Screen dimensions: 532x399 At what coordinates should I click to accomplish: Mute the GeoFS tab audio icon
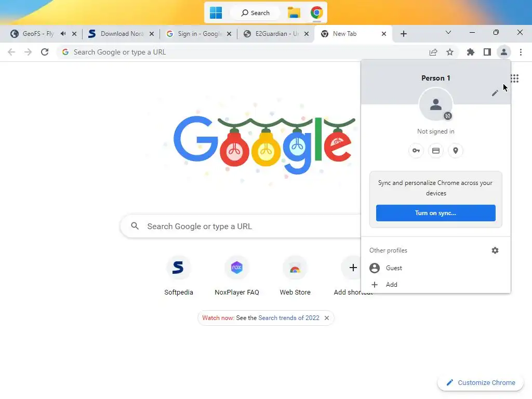[x=63, y=34]
